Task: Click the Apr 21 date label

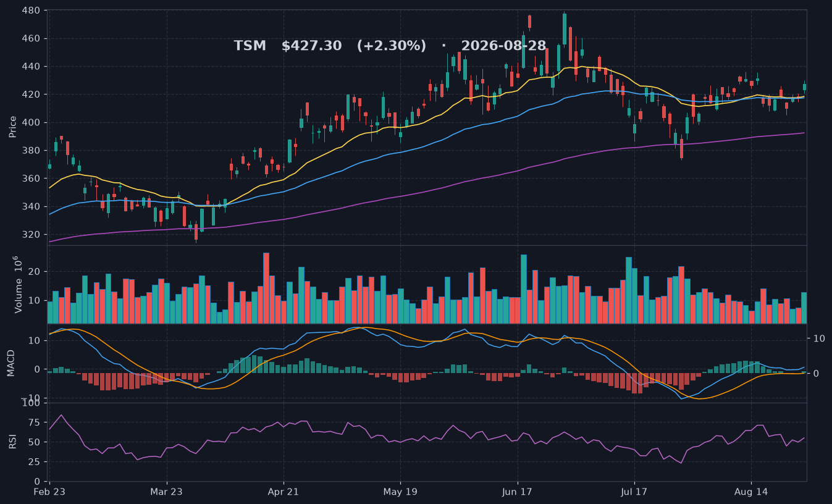Action: click(x=284, y=492)
